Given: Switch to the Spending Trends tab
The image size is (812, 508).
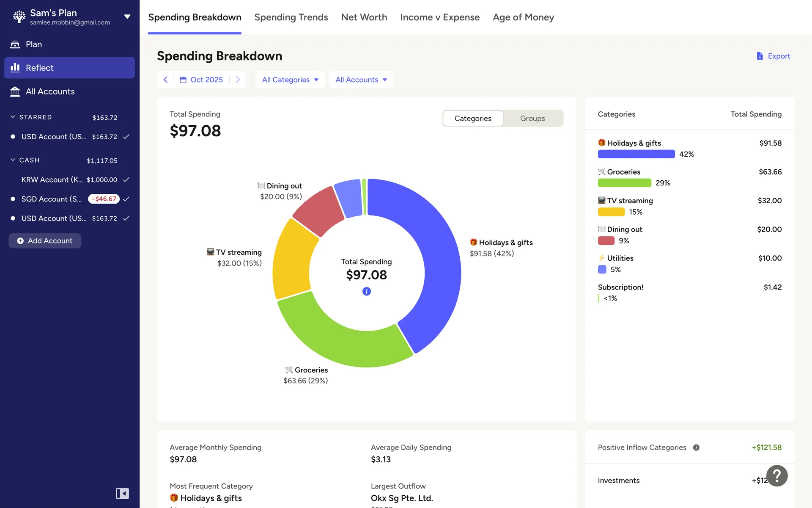Looking at the screenshot, I should click(x=291, y=17).
